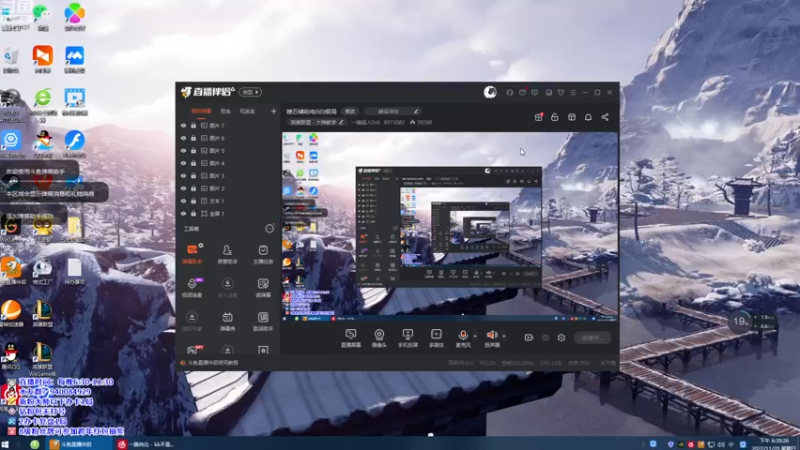Click the live preview canvas
This screenshot has height=450, width=800.
coord(449,227)
